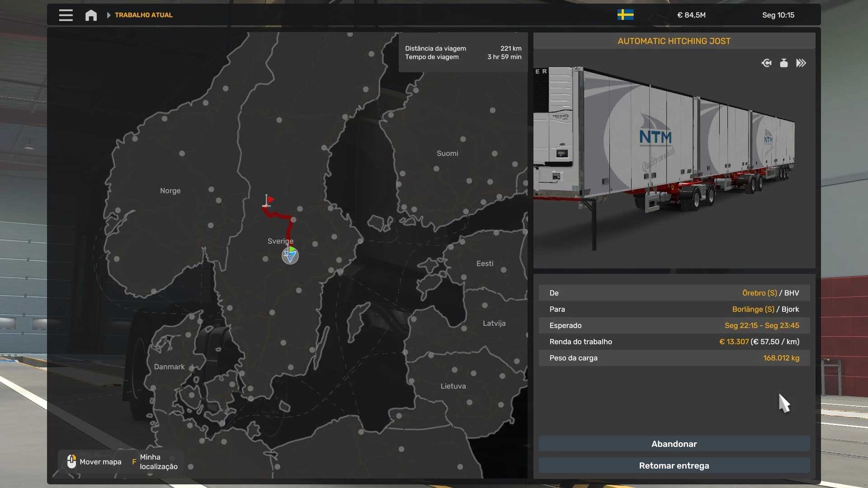Click the Borlänge (S) destination city link
868x488 pixels.
(753, 309)
